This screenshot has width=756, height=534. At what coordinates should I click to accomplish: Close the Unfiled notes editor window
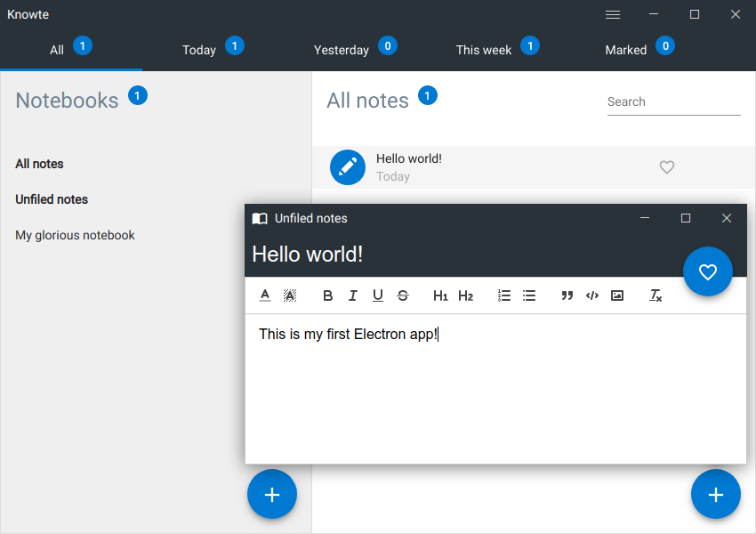[727, 218]
